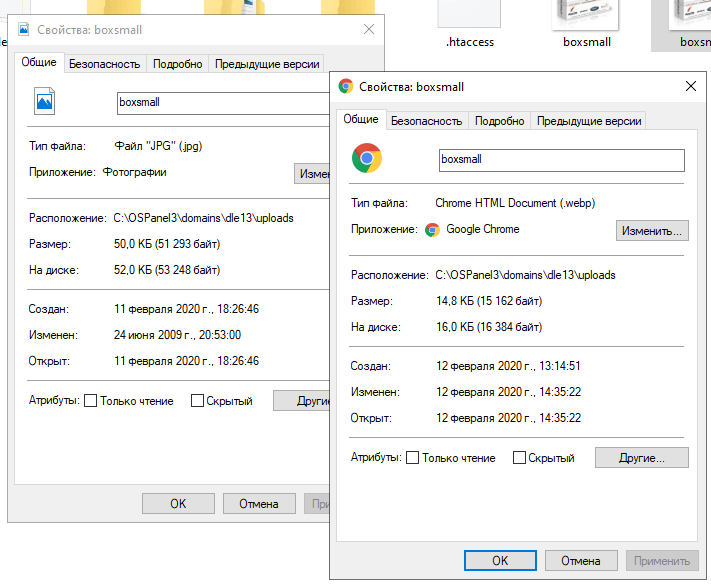Screen dimensions: 711x588
Task: Open the Предыдущие версии tab in the Chrome properties window
Action: pos(589,121)
